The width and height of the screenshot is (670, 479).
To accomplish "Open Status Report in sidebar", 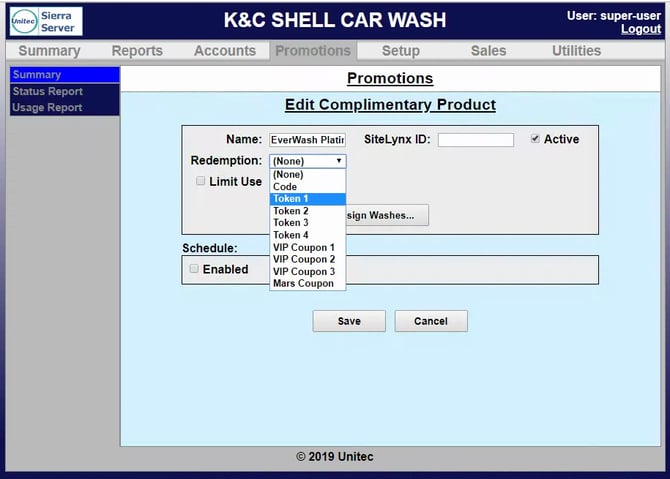I will click(48, 91).
